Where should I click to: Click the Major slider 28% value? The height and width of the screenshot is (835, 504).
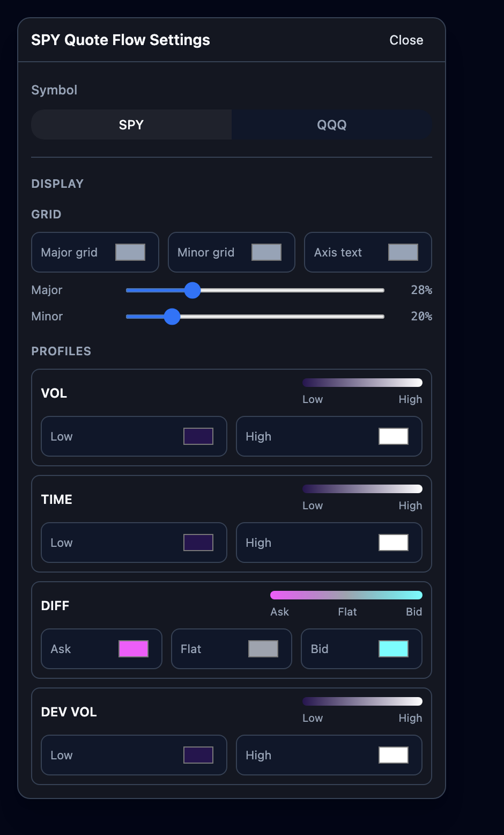[x=421, y=290]
